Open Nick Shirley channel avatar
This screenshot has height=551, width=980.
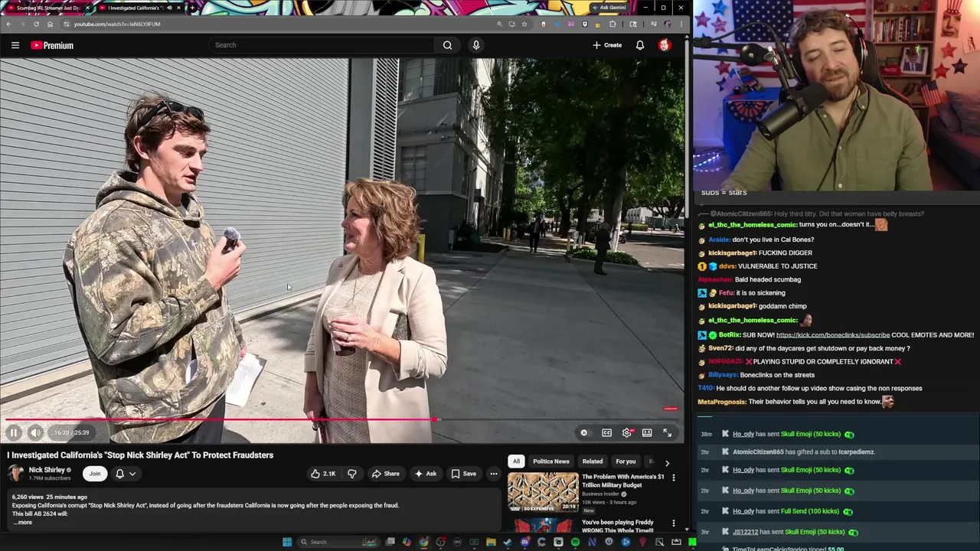(15, 473)
